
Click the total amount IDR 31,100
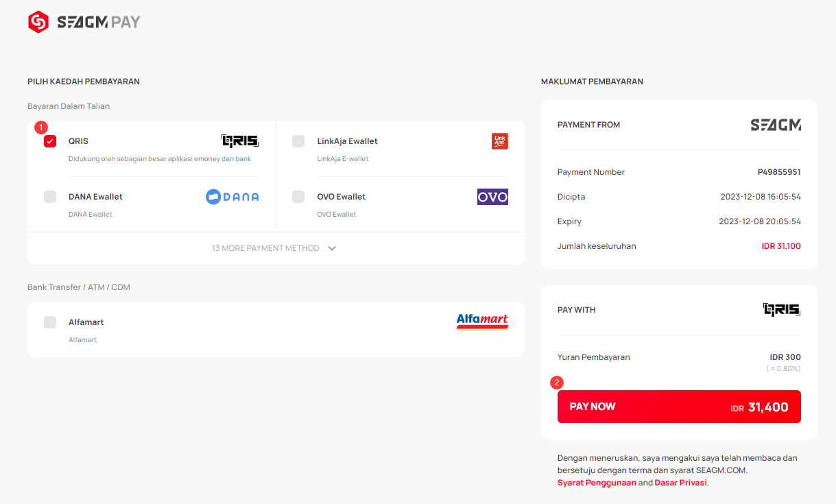coord(781,246)
